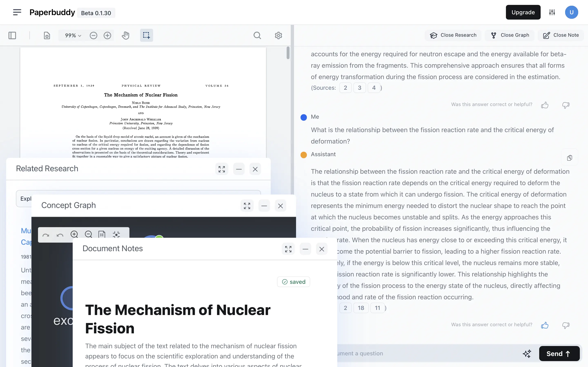The image size is (588, 367).
Task: Open source citation 3 in the answer
Action: [360, 88]
